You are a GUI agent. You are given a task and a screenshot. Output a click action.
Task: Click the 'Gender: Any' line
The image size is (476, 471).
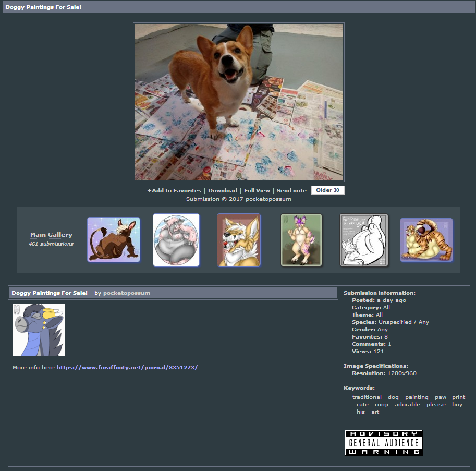pyautogui.click(x=370, y=330)
